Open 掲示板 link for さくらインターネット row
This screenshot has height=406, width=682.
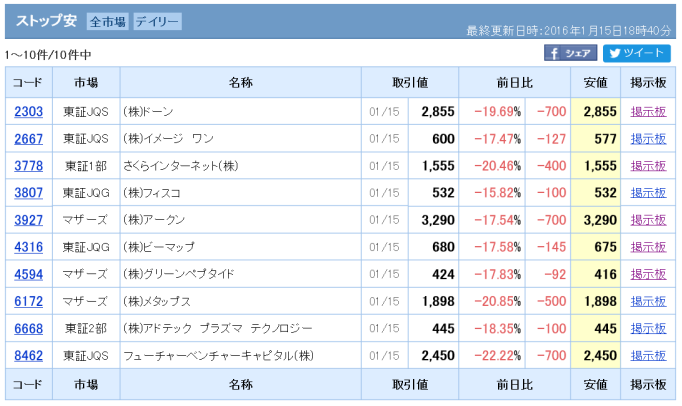[x=648, y=165]
